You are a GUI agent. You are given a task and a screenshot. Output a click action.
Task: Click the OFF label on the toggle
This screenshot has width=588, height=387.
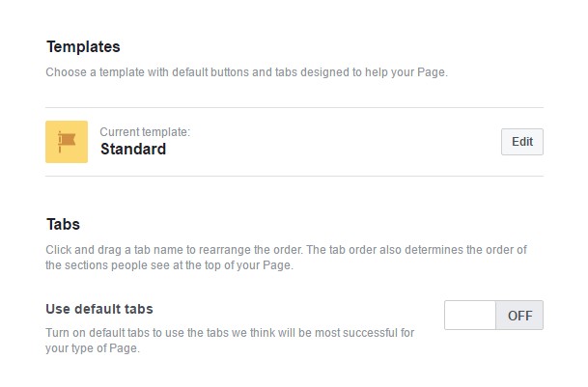(519, 315)
